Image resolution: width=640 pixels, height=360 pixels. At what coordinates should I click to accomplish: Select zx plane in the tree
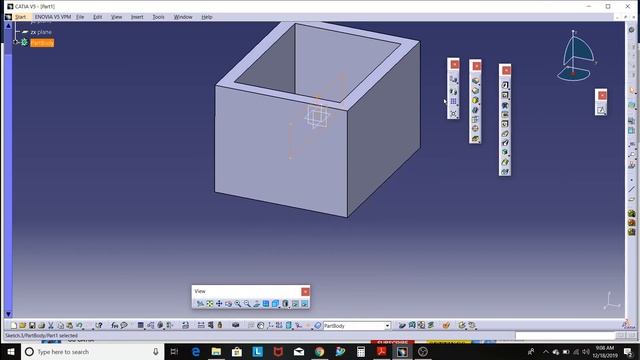tap(41, 32)
